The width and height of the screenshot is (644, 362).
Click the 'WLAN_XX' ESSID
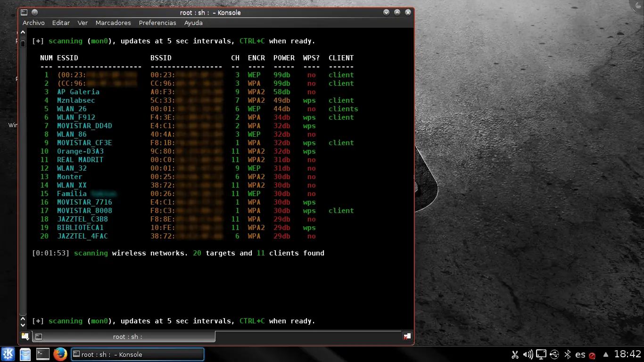[72, 185]
